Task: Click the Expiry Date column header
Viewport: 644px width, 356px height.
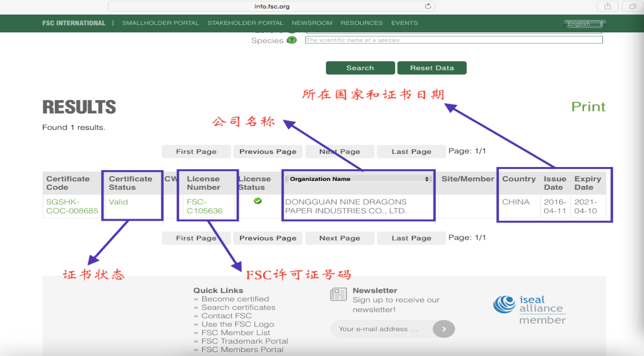Action: click(x=588, y=183)
